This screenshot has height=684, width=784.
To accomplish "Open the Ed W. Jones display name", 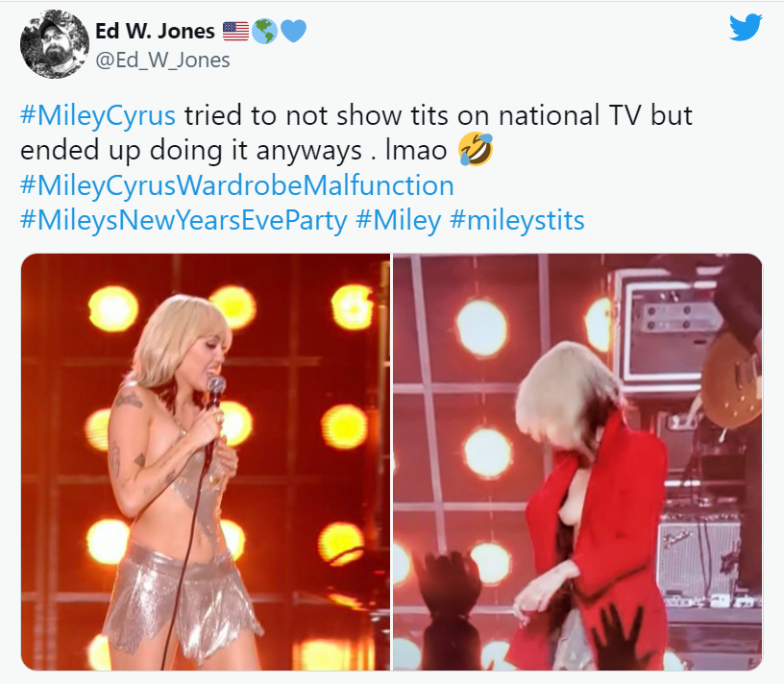I will click(155, 31).
